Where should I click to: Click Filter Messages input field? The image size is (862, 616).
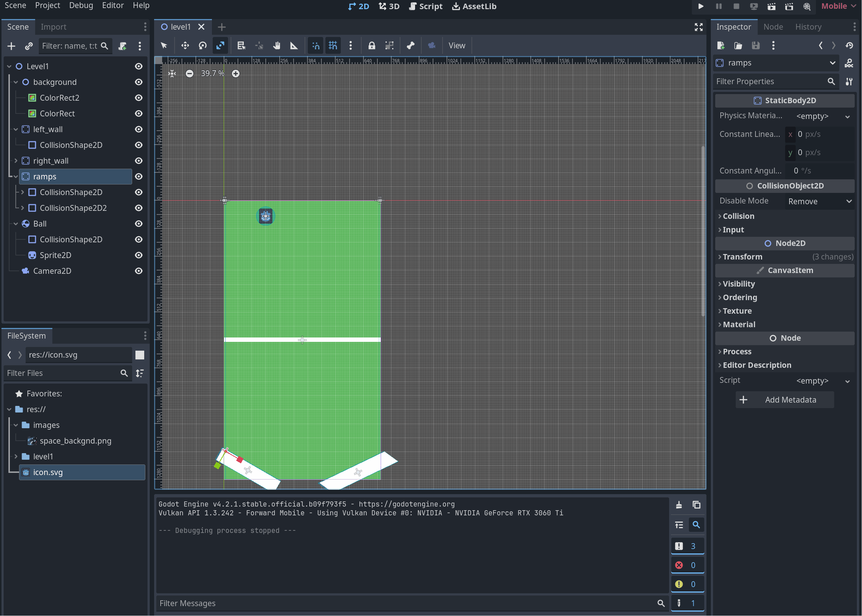[x=405, y=603]
